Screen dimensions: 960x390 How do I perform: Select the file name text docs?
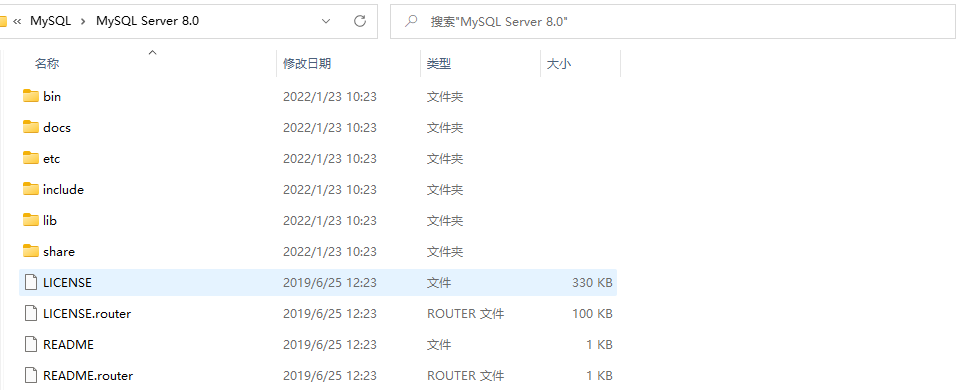point(57,127)
